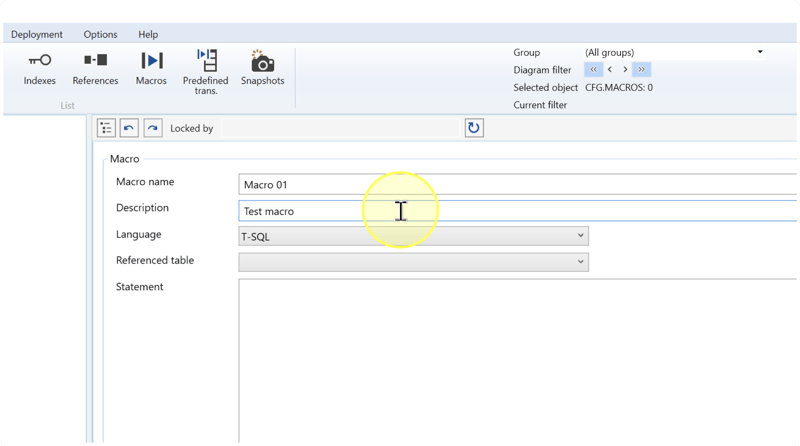Click the Locked by field
Screen dimensions: 800x446
(x=341, y=128)
